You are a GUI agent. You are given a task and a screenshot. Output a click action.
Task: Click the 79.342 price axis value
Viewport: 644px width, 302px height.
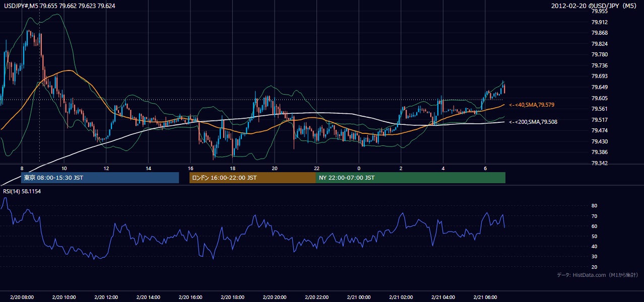(x=600, y=164)
